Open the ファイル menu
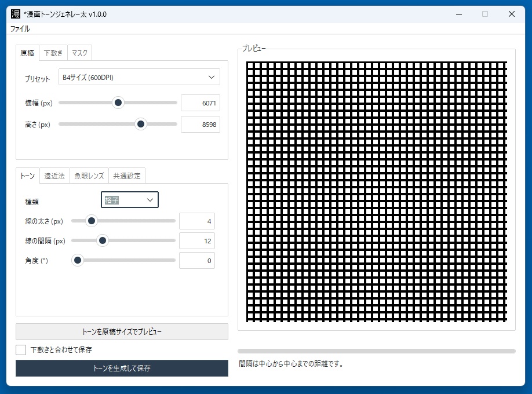Image resolution: width=532 pixels, height=394 pixels. [20, 29]
